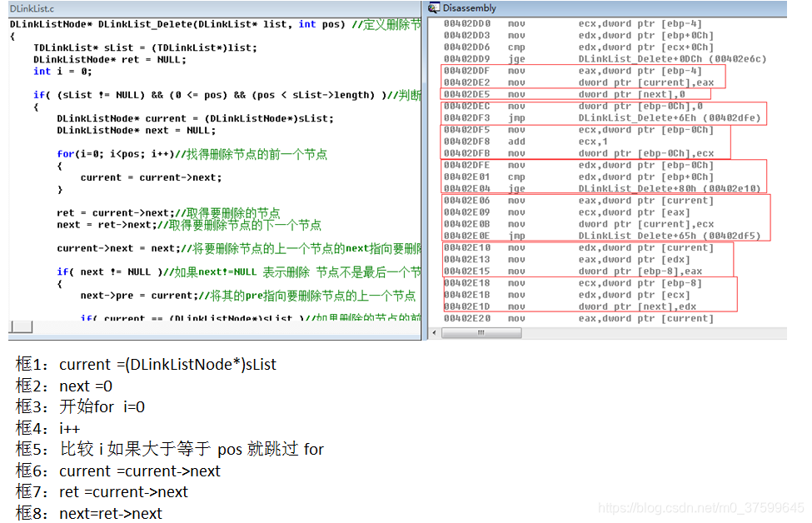The image size is (812, 523).
Task: Click the note '框4: i++'
Action: pyautogui.click(x=47, y=429)
